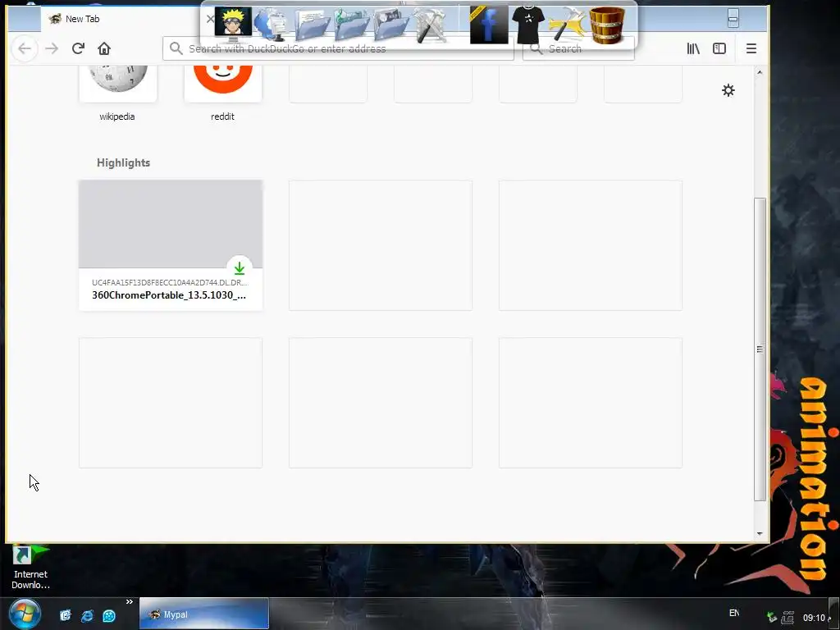Reload the current page
This screenshot has height=630, width=840.
[x=78, y=48]
